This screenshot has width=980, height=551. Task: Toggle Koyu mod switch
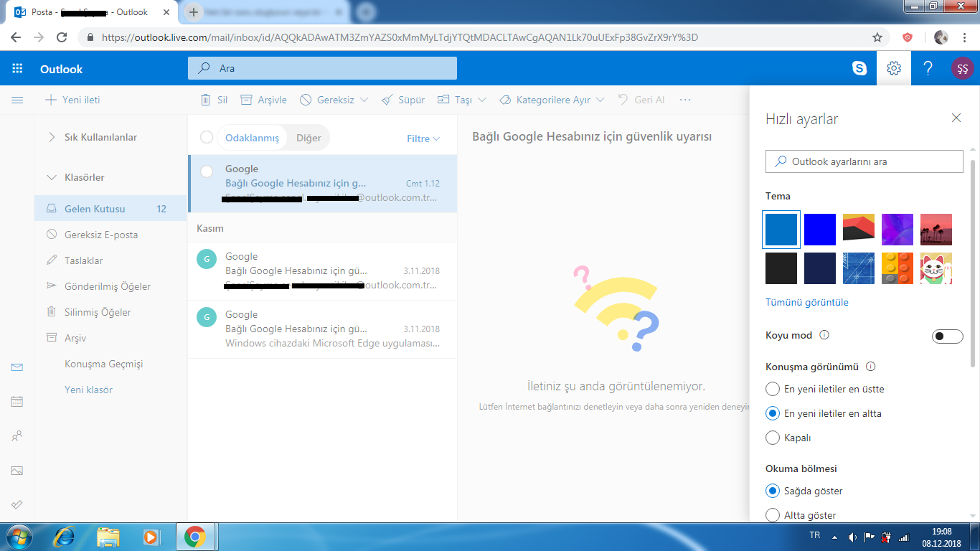[947, 336]
